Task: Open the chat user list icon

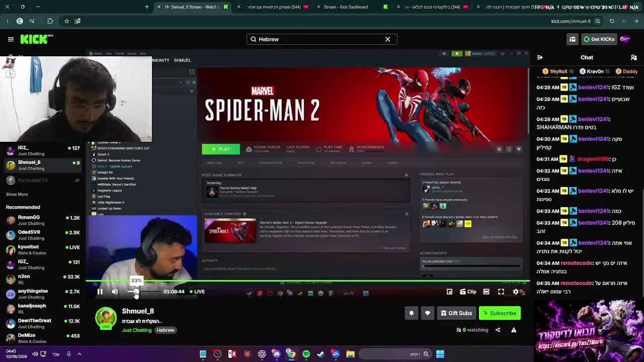Action: 634,58
